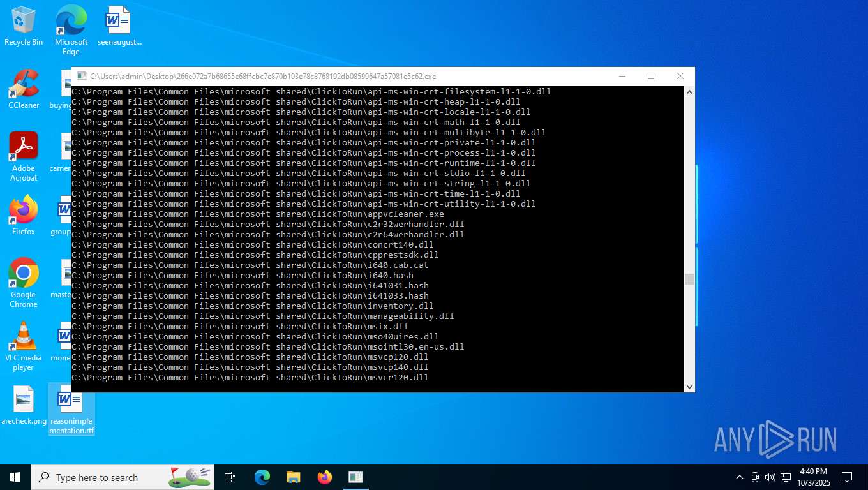Screen dimensions: 868x490
Task: Click the api-ms-win-crt-multibyte-l1-1-0.dll line
Action: coord(309,133)
